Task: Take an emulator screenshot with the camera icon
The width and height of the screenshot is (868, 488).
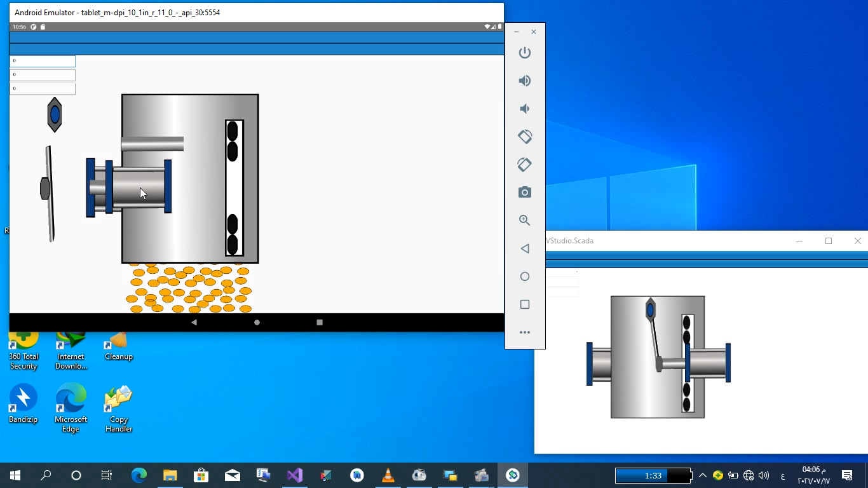Action: [525, 193]
